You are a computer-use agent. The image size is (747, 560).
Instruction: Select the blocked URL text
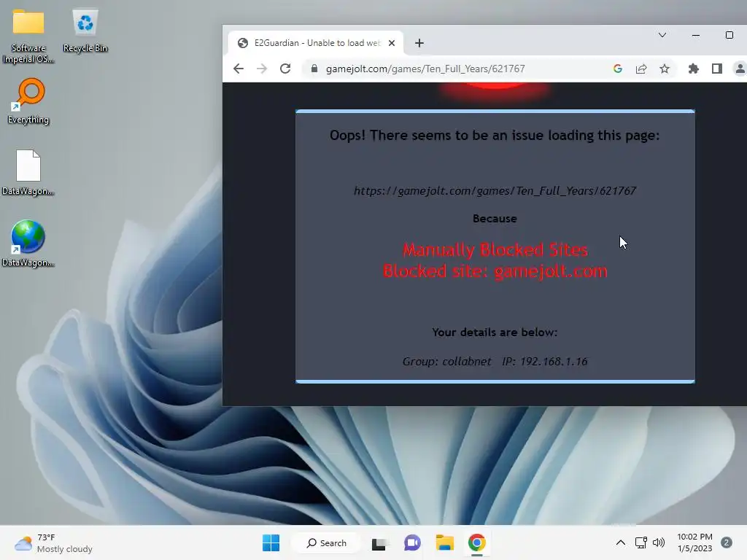click(495, 190)
